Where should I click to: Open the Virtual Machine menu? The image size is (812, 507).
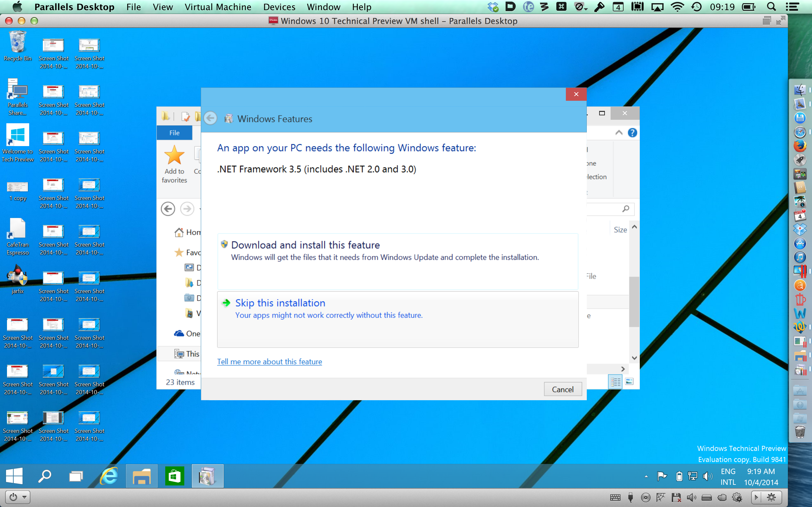pyautogui.click(x=218, y=7)
